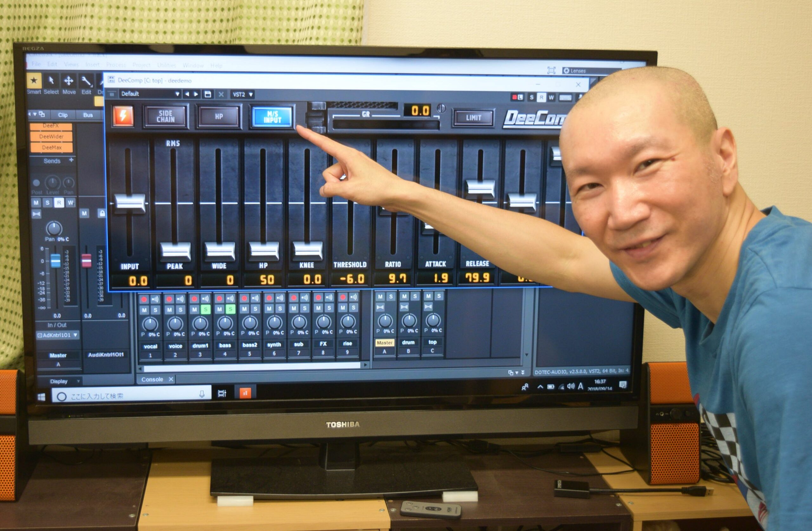812x531 pixels.
Task: Go to next preset arrow
Action: click(x=196, y=94)
